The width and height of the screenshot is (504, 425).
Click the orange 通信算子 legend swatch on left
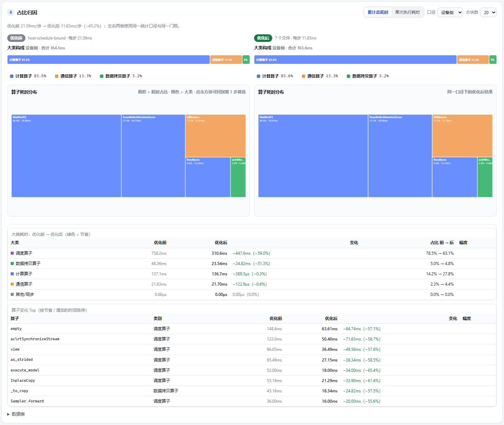click(x=57, y=76)
